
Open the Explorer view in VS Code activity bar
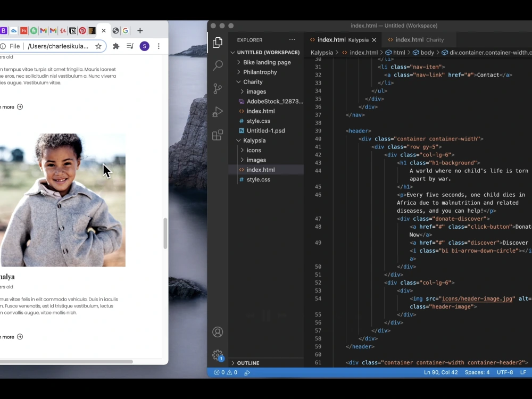coord(218,43)
